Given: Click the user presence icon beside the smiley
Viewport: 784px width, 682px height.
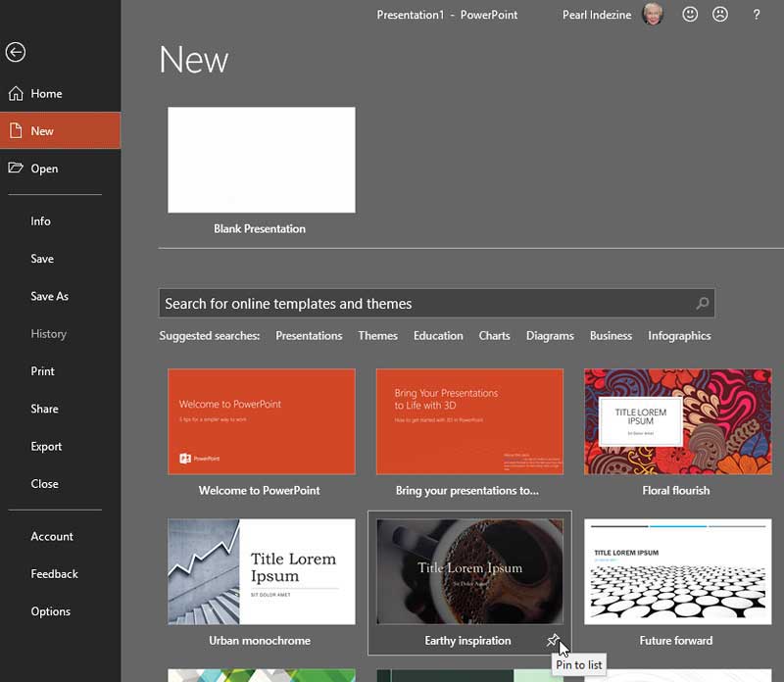Looking at the screenshot, I should pos(719,15).
